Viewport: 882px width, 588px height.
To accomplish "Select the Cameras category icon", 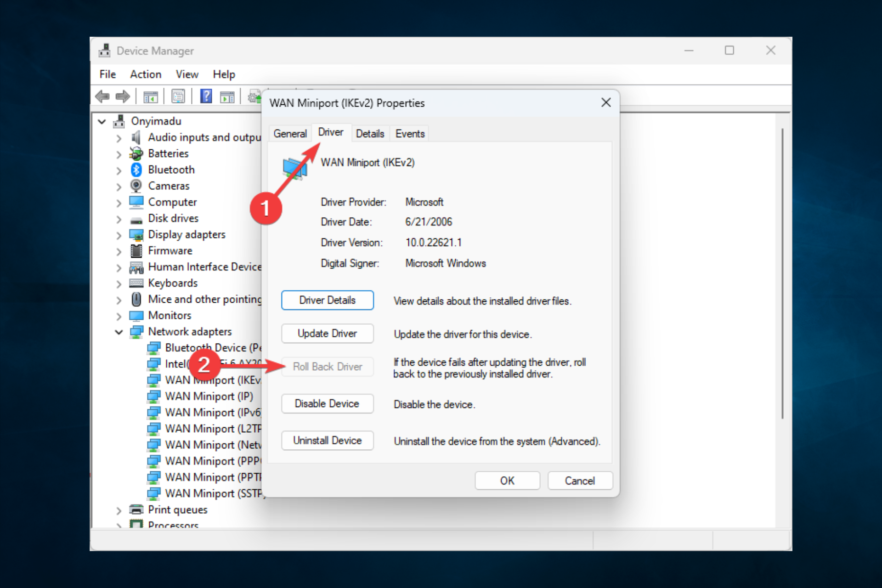I will (x=136, y=186).
